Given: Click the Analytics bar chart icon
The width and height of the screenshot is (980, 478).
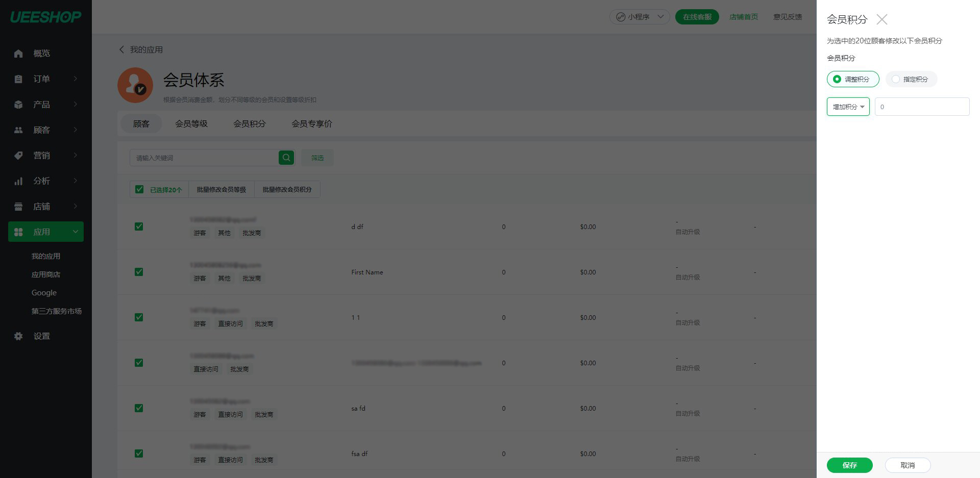Looking at the screenshot, I should (x=18, y=181).
